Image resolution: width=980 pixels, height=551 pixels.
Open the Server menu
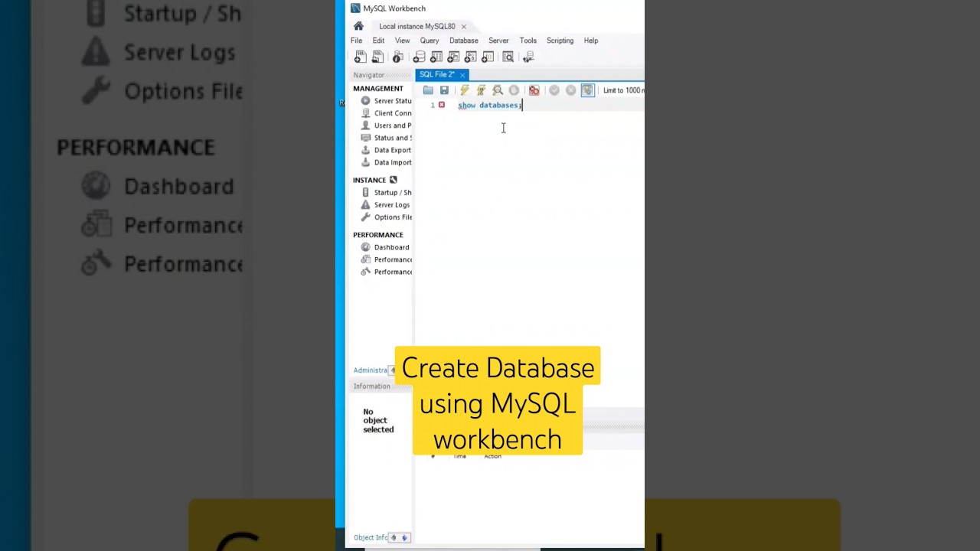pyautogui.click(x=498, y=41)
